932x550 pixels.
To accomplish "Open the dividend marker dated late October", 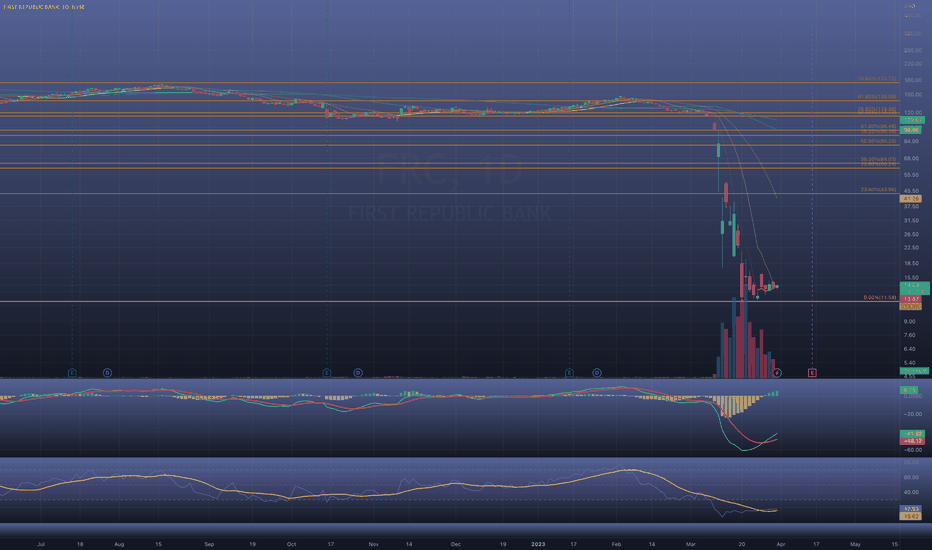I will click(x=358, y=373).
